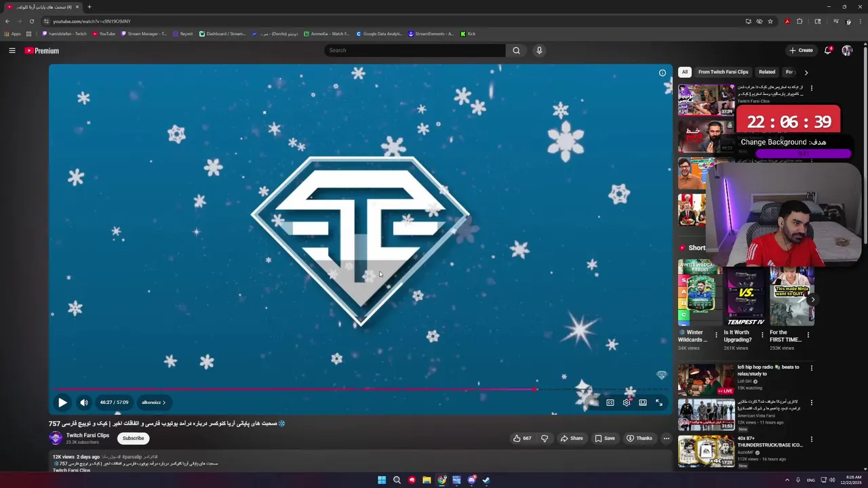868x488 pixels.
Task: Like the video (667 likes)
Action: coord(522,439)
